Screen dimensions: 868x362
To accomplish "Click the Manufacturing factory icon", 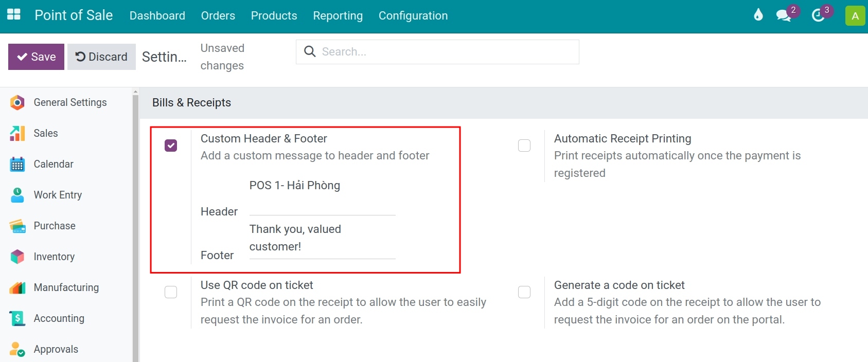I will tap(17, 287).
